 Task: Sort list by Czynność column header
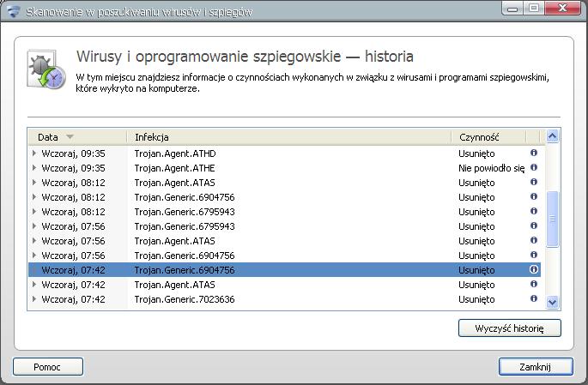point(488,137)
